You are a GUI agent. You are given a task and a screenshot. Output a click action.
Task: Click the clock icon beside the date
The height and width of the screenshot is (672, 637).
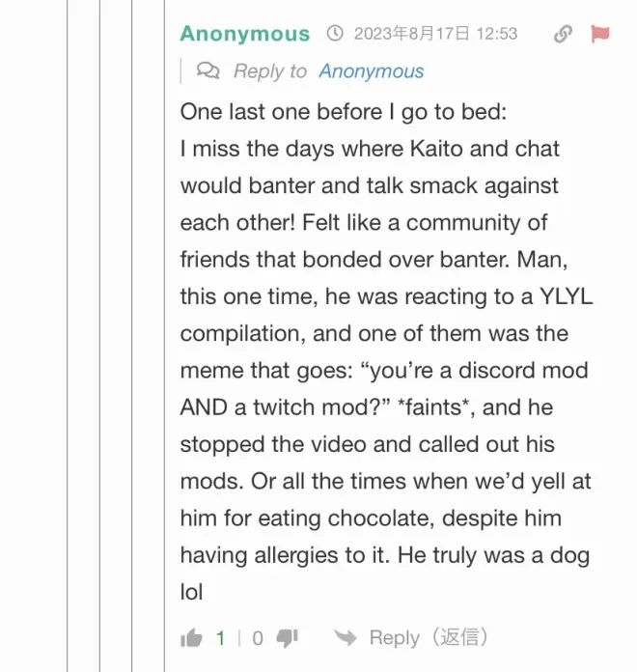(335, 34)
